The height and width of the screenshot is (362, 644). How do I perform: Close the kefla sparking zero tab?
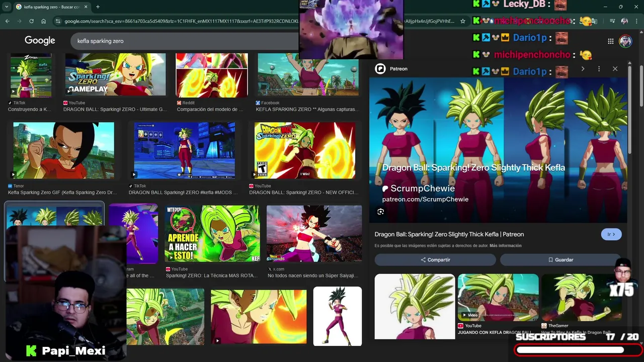coord(86,7)
